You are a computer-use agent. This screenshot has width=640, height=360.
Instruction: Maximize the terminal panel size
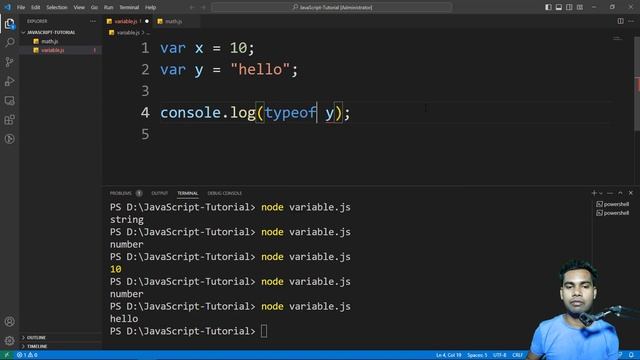(620, 193)
